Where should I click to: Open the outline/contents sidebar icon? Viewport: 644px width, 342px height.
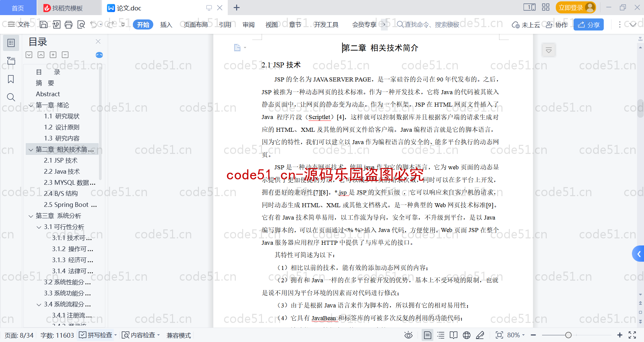(x=11, y=43)
